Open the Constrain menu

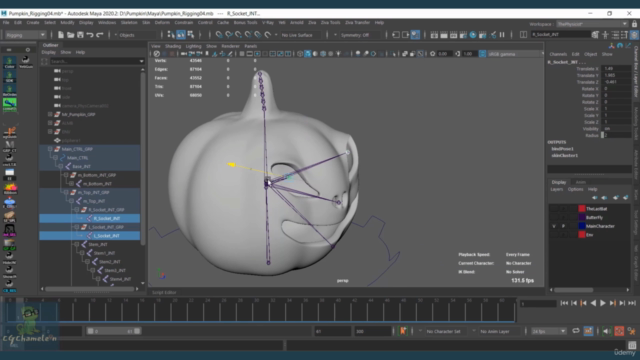click(184, 22)
